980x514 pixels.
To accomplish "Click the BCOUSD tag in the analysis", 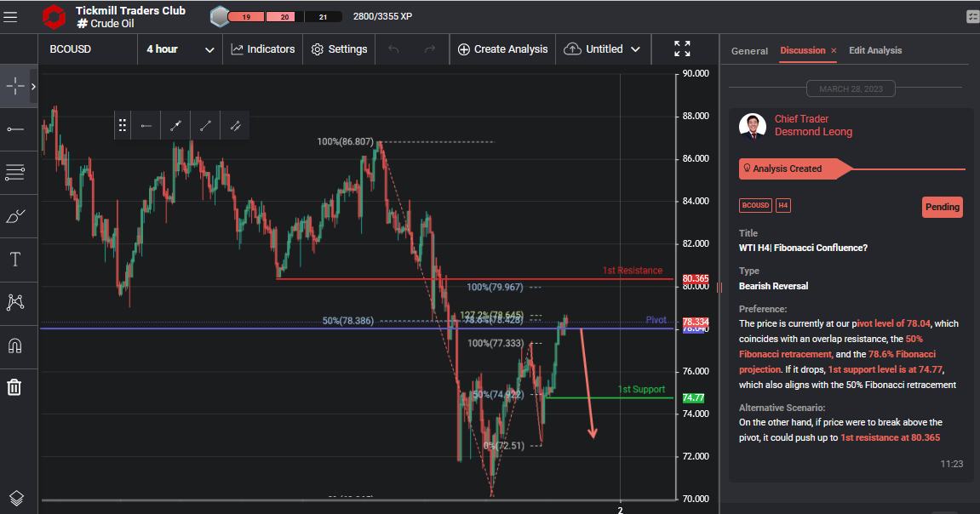I will coord(755,205).
